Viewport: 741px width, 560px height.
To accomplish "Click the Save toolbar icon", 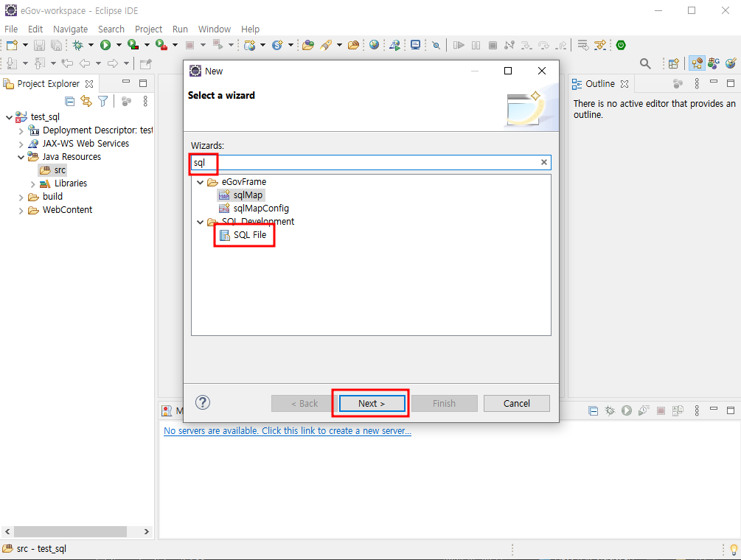I will tap(40, 46).
